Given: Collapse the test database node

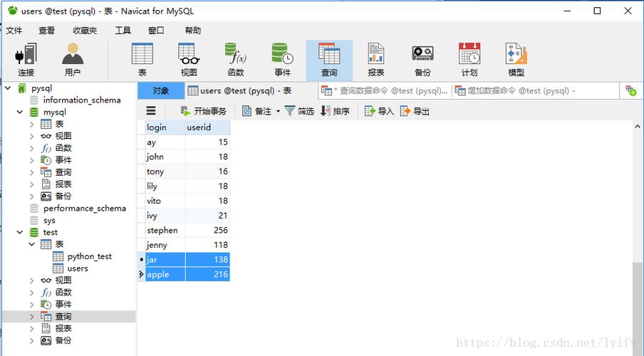Looking at the screenshot, I should 20,232.
